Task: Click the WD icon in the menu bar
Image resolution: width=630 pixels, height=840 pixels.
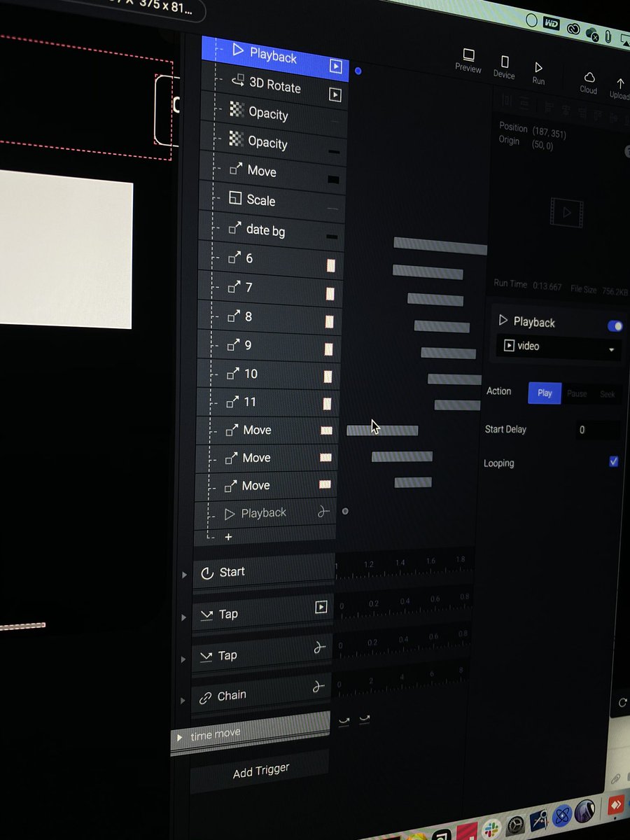Action: [x=552, y=23]
